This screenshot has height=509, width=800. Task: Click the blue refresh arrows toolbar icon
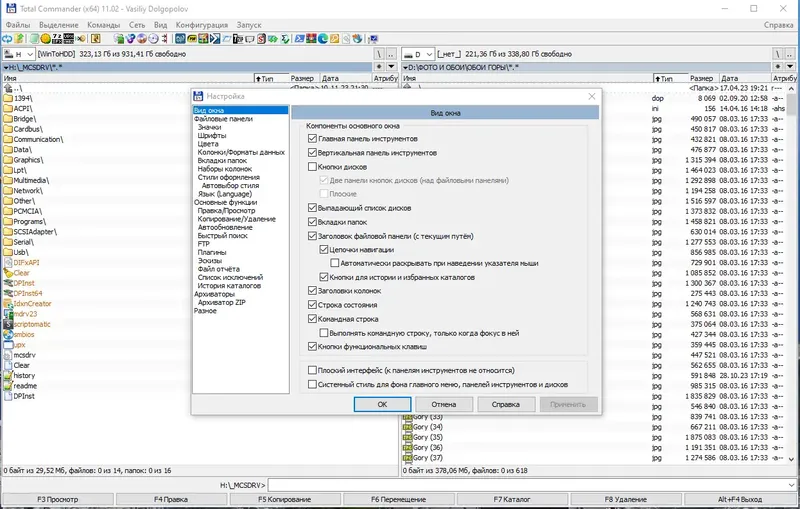7,38
